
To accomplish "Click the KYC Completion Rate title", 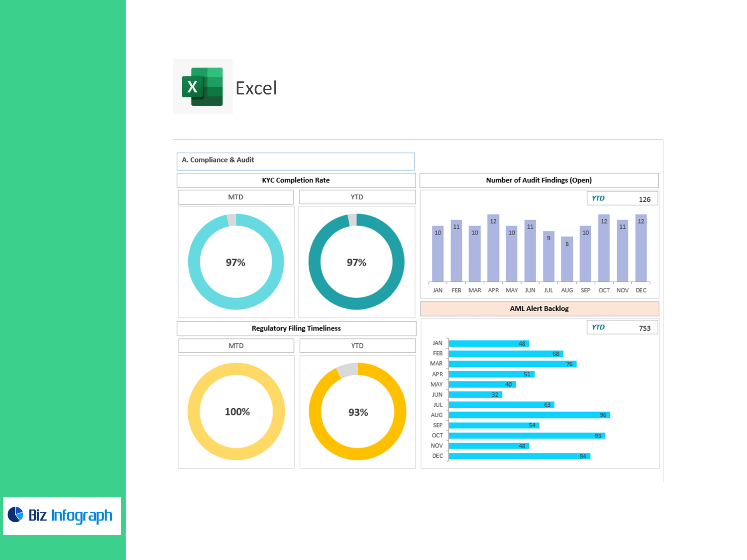I will (296, 180).
